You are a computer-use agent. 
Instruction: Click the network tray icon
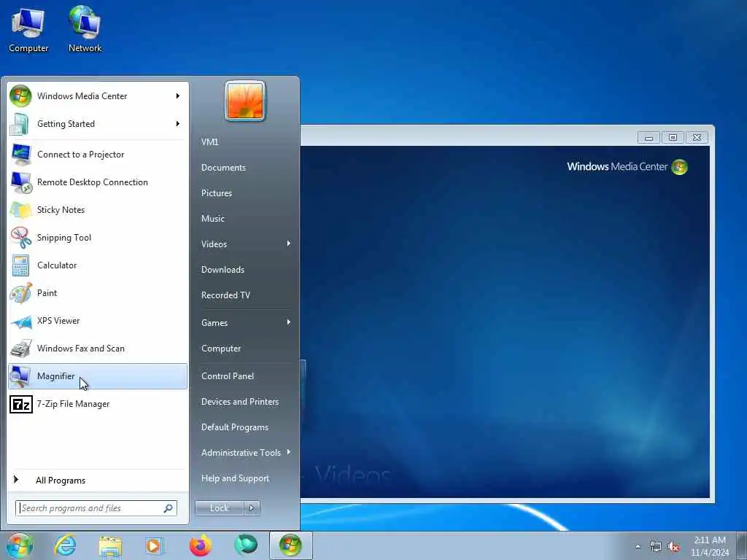tap(656, 547)
